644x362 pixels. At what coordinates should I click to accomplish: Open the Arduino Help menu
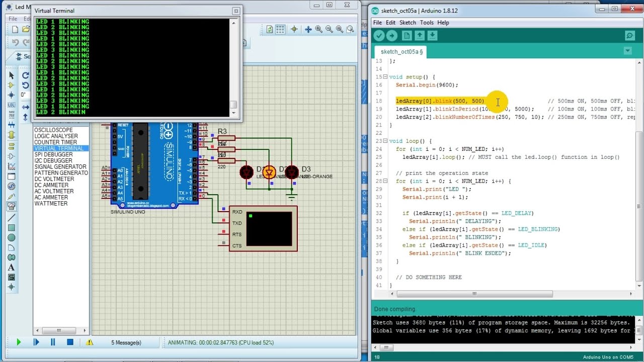pos(443,23)
